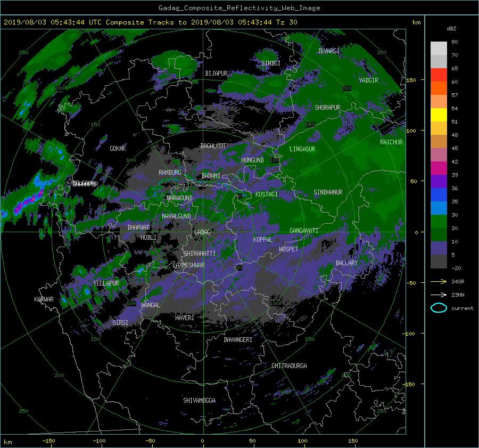Click the HOSPET city label
479x448 pixels.
[288, 249]
